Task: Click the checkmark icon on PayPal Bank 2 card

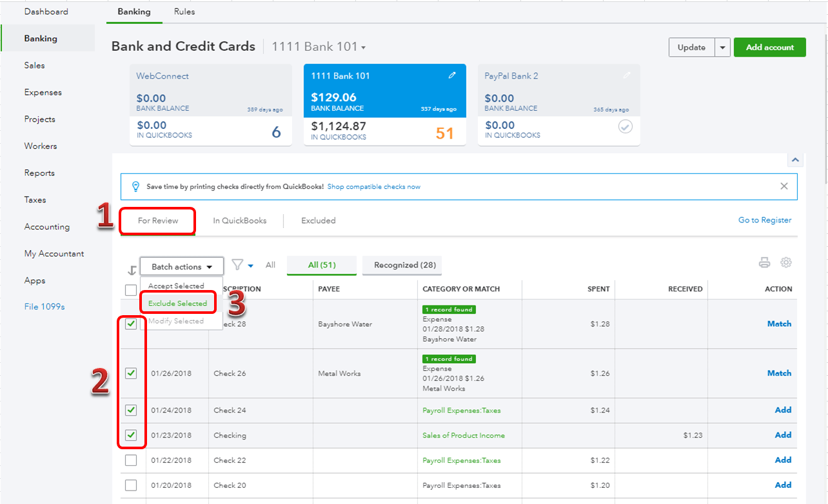Action: 625,127
